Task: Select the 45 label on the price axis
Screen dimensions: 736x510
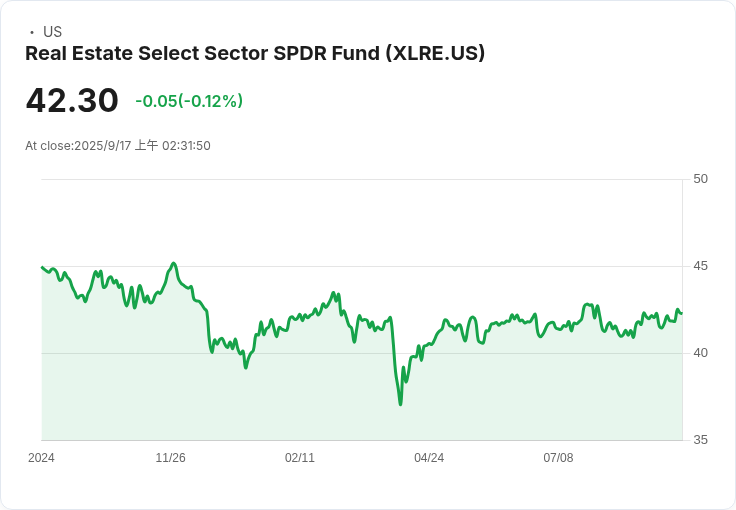Action: (700, 266)
